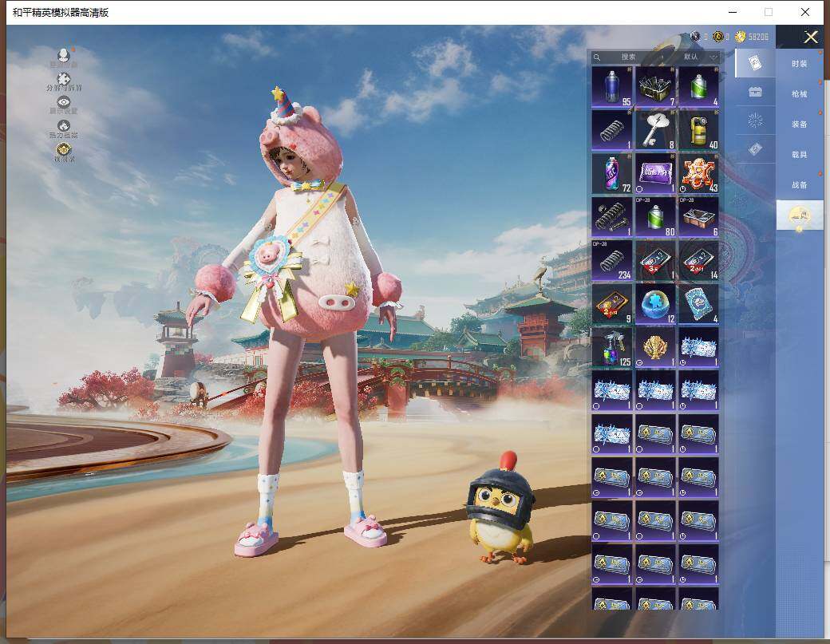Select the spray gun item with count 125
The width and height of the screenshot is (830, 644).
click(612, 347)
